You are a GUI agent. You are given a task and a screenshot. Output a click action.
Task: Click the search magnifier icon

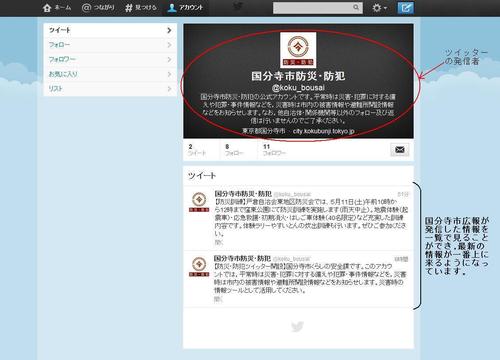point(356,7)
